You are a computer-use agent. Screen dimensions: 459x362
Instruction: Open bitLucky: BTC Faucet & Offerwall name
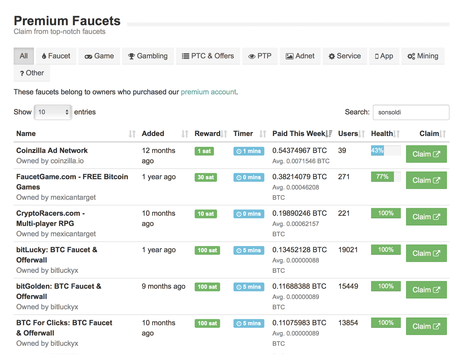pyautogui.click(x=57, y=255)
